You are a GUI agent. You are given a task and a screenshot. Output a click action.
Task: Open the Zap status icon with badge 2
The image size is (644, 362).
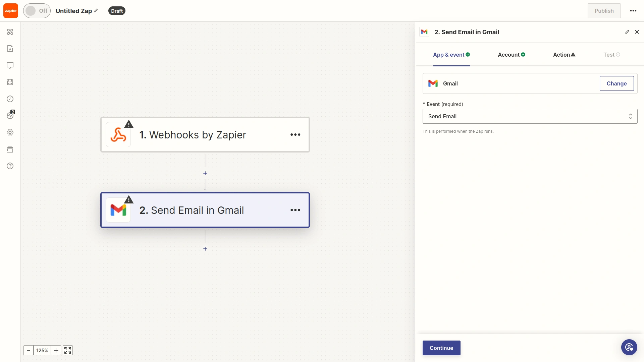(10, 115)
